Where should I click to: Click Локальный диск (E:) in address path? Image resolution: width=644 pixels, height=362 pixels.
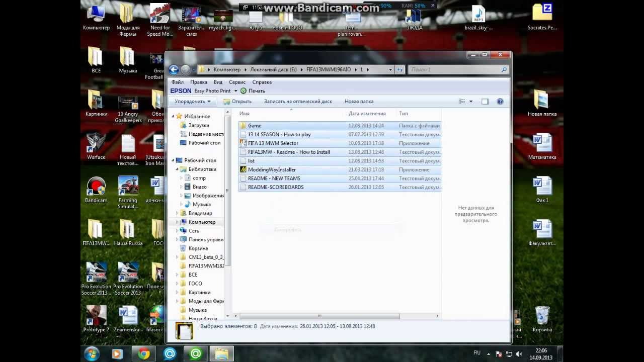point(273,70)
